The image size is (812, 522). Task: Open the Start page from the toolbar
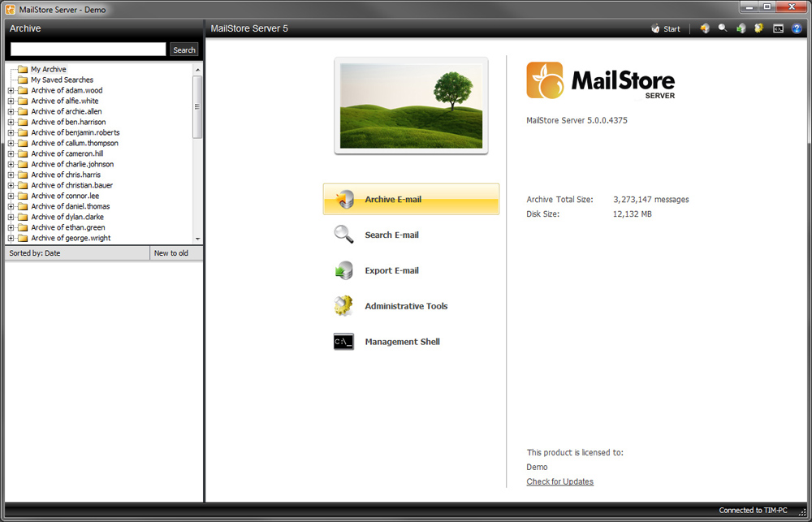[666, 29]
